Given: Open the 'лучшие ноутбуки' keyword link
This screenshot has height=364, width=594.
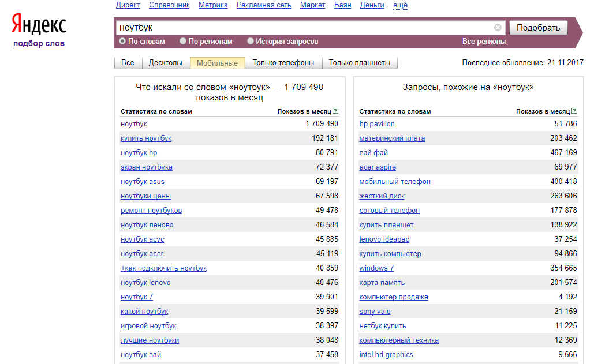Looking at the screenshot, I should (150, 340).
